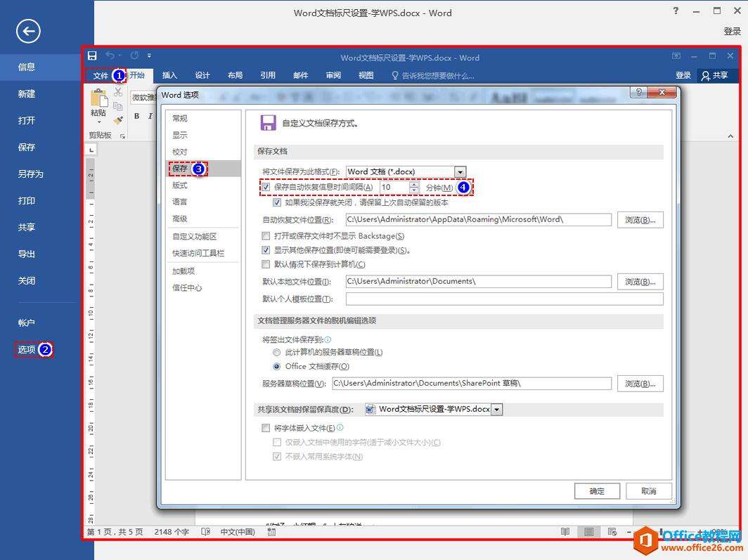The image size is (748, 560).
Task: Open the 文件 File tab
Action: pyautogui.click(x=101, y=76)
